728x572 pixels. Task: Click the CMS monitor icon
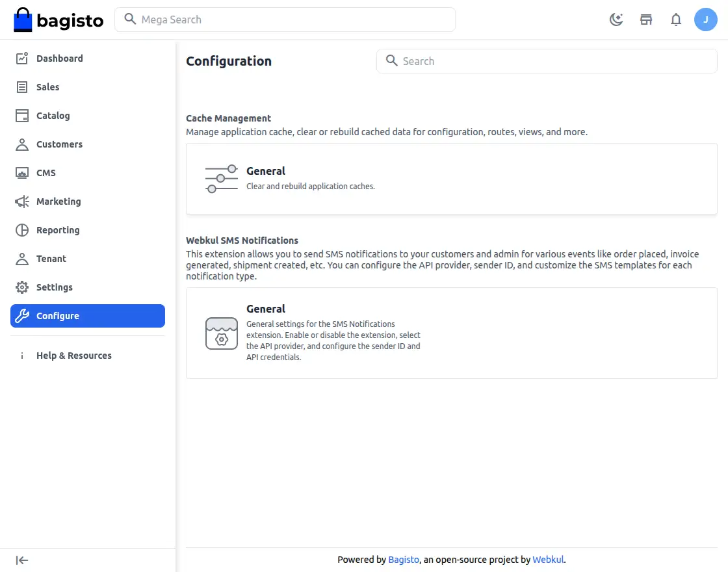(x=22, y=173)
